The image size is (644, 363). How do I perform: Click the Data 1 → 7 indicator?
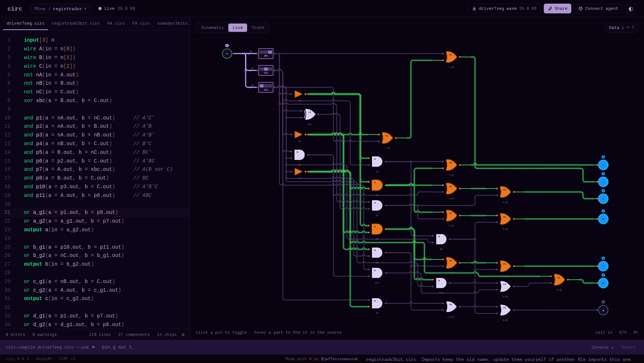tap(622, 28)
